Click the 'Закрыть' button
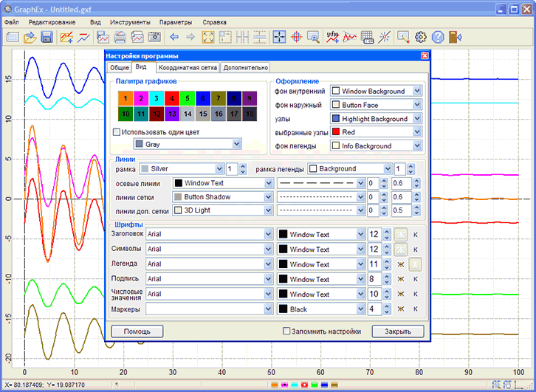This screenshot has width=536, height=392. 398,331
